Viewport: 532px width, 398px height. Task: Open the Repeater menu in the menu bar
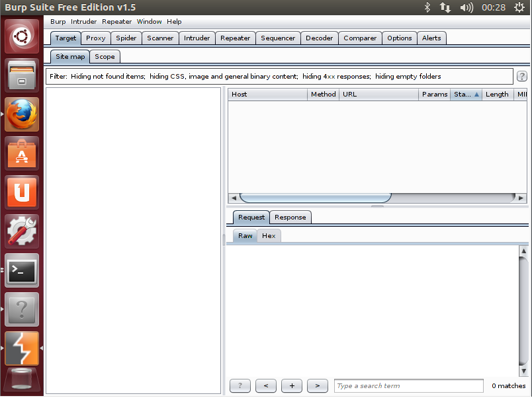pos(116,22)
